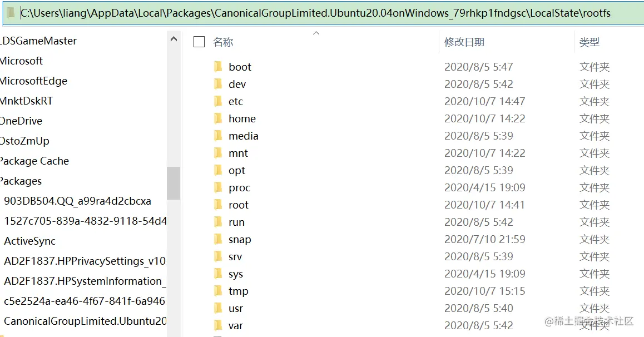Click the snap folder name
Viewport: 644px width, 337px height.
coord(240,239)
